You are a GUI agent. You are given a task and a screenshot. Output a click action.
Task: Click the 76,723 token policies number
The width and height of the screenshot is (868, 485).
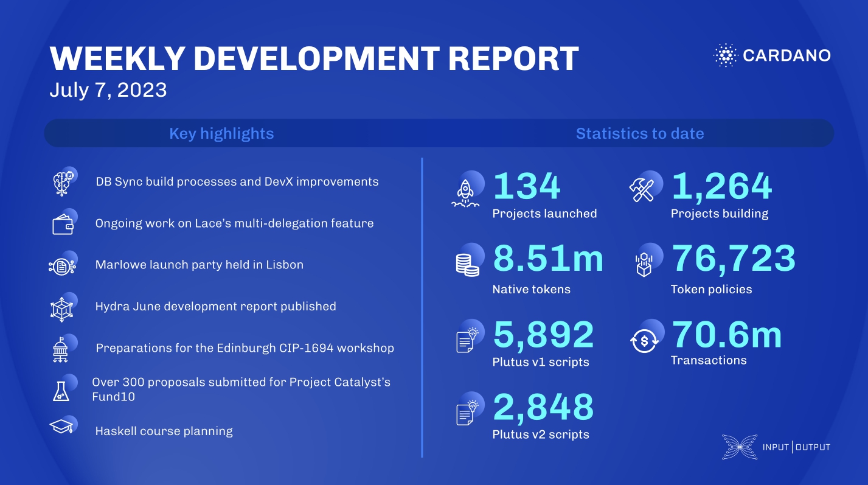tap(733, 259)
